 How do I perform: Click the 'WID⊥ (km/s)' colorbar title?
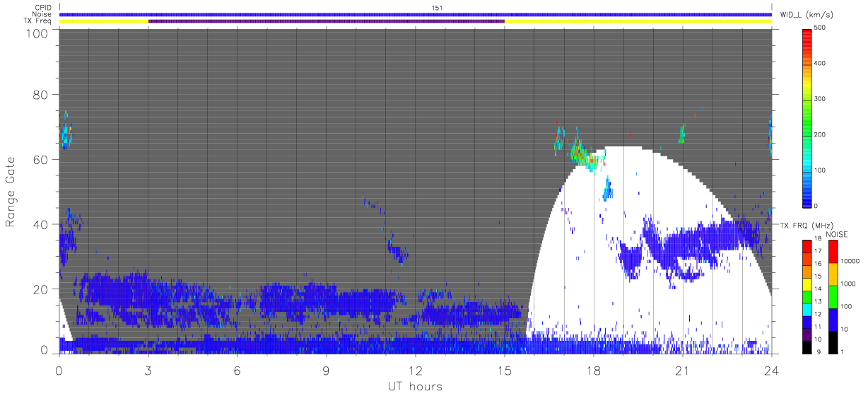point(806,15)
